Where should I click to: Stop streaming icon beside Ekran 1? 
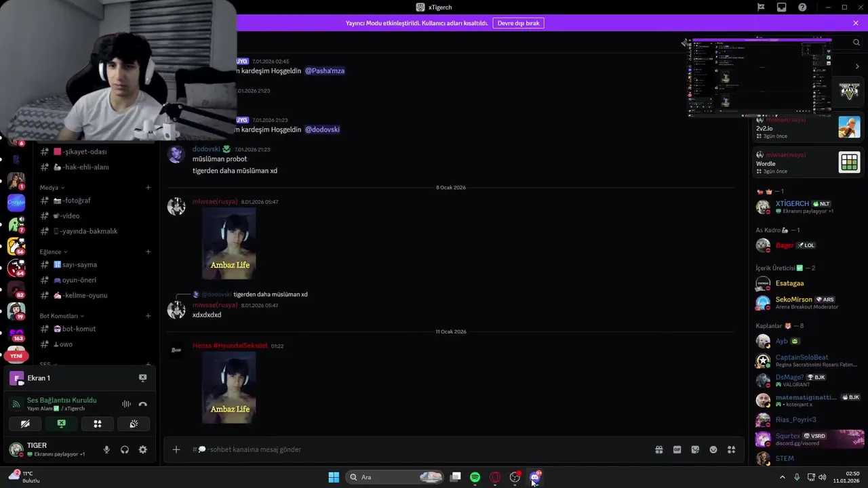click(142, 378)
